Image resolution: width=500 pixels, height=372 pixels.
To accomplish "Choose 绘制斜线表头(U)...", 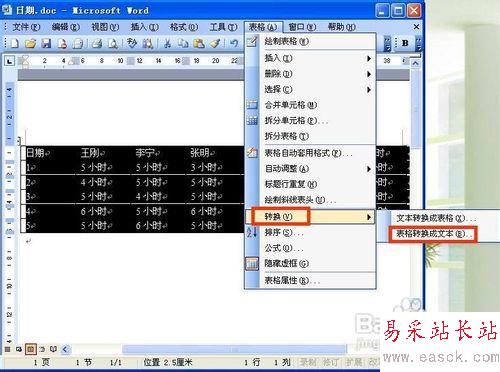I will click(x=310, y=200).
